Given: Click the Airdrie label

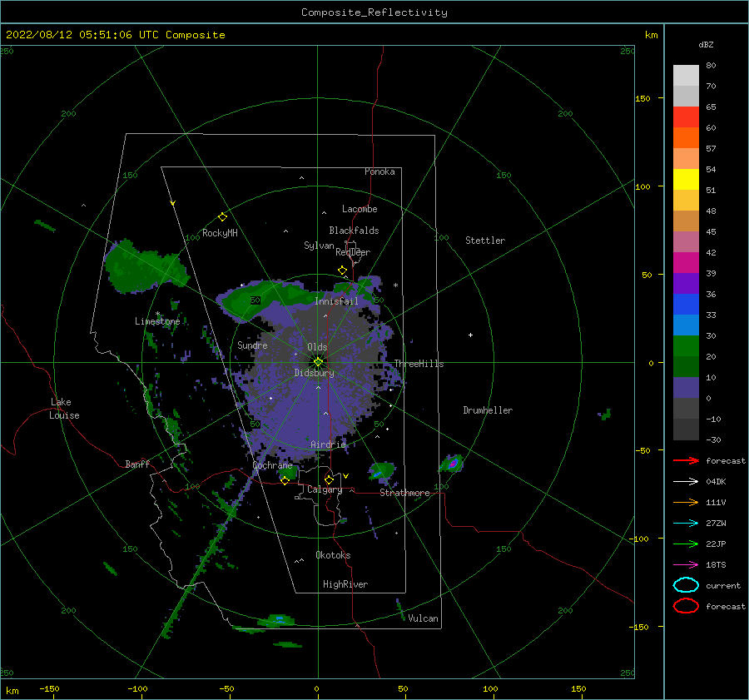Looking at the screenshot, I should point(328,444).
